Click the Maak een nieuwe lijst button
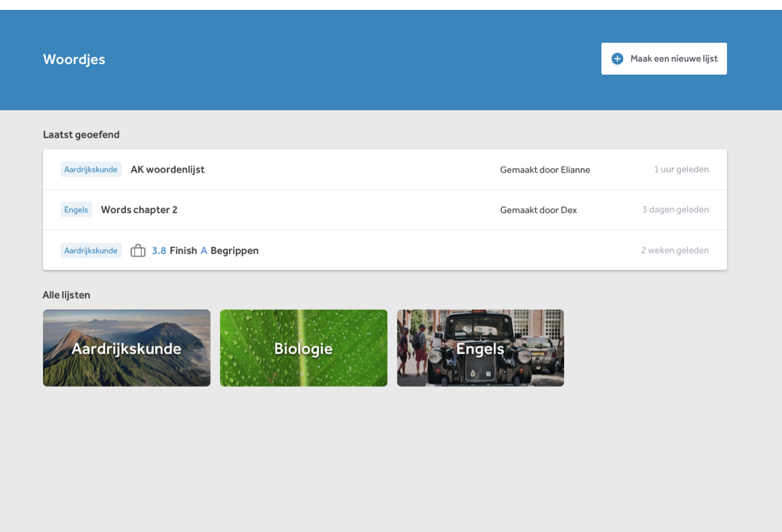The width and height of the screenshot is (782, 532). click(x=663, y=59)
